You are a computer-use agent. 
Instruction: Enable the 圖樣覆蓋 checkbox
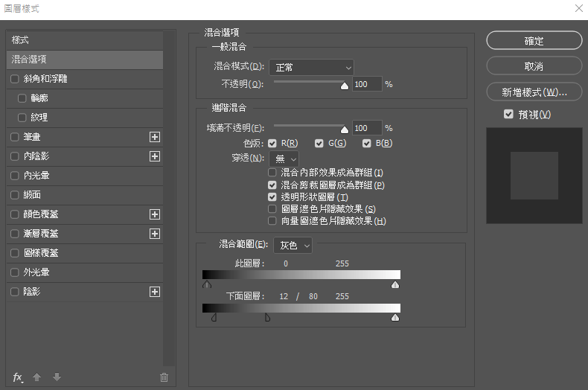point(15,253)
